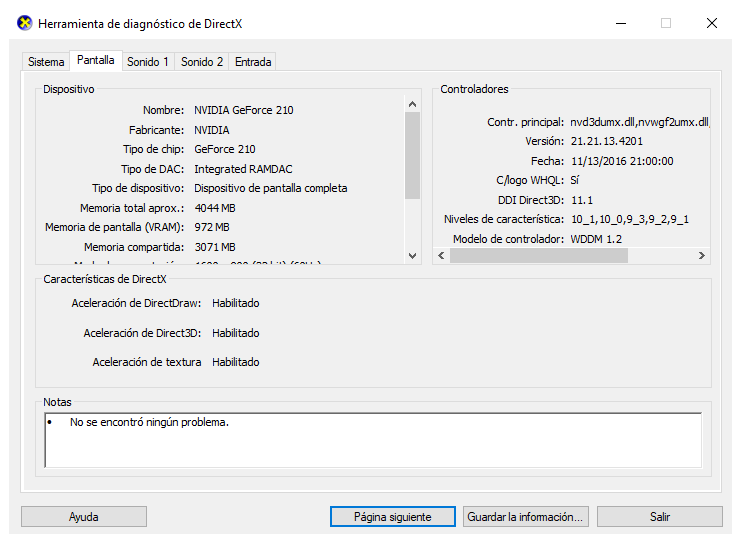
Task: Click the C/logo WHQL 'Sí' value
Action: click(x=574, y=180)
